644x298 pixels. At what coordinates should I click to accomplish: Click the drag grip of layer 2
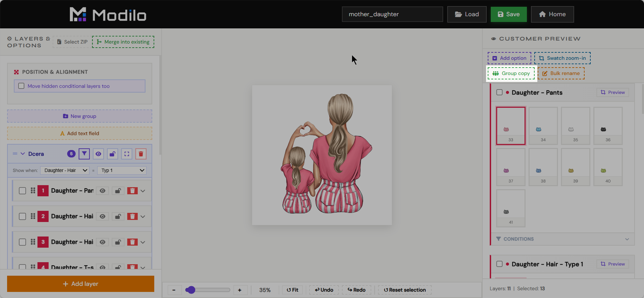click(33, 216)
